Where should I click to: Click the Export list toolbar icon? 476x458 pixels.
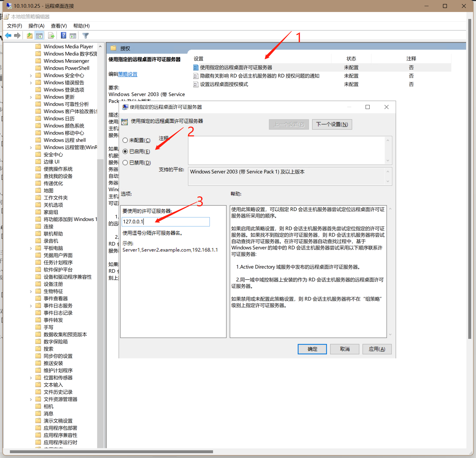point(51,35)
